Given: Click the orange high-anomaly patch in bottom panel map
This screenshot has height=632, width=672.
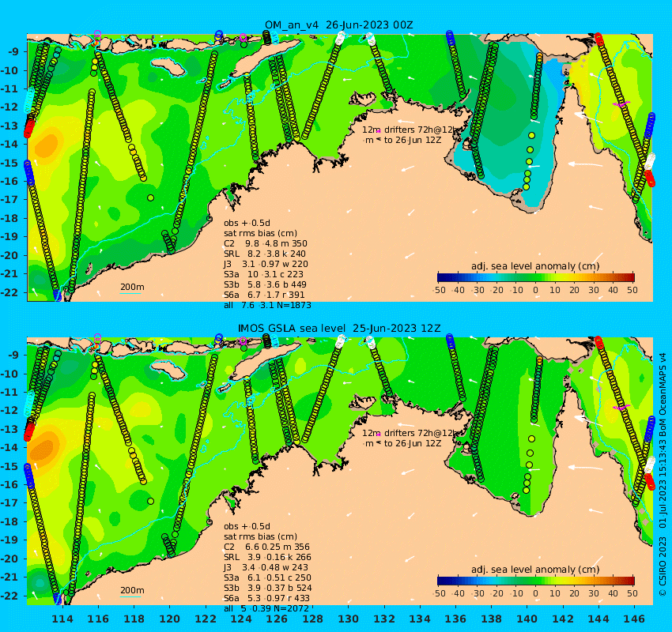Looking at the screenshot, I should coord(44,447).
